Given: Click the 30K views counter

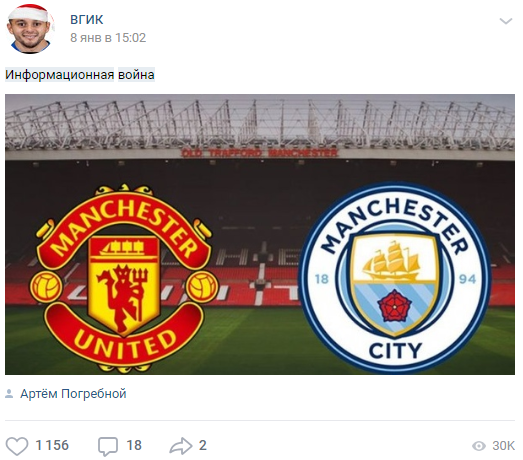Looking at the screenshot, I should coord(503,446).
